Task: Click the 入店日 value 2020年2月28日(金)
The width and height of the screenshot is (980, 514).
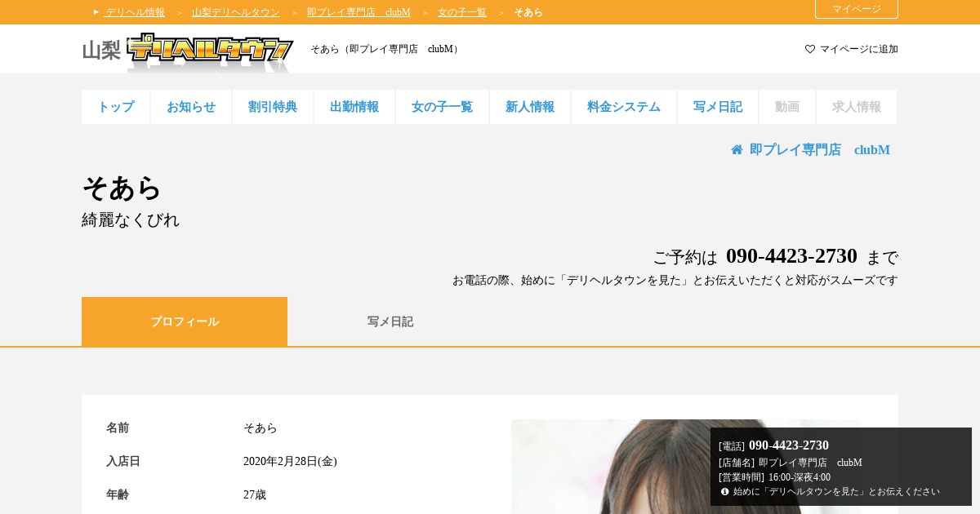Action: [x=290, y=462]
